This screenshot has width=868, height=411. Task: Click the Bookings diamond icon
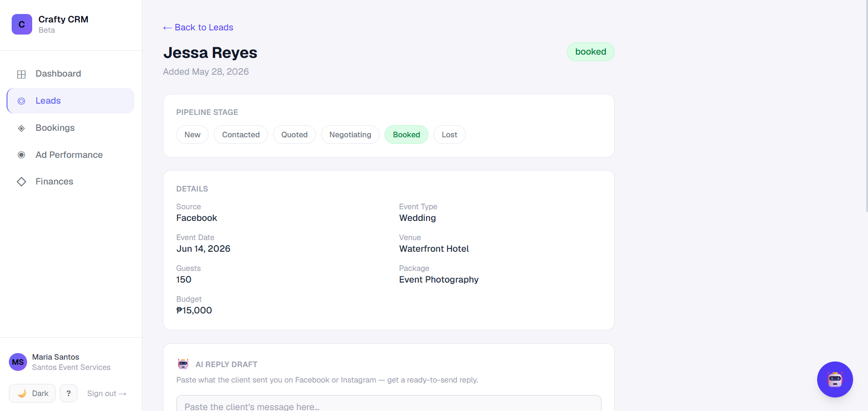(21, 128)
